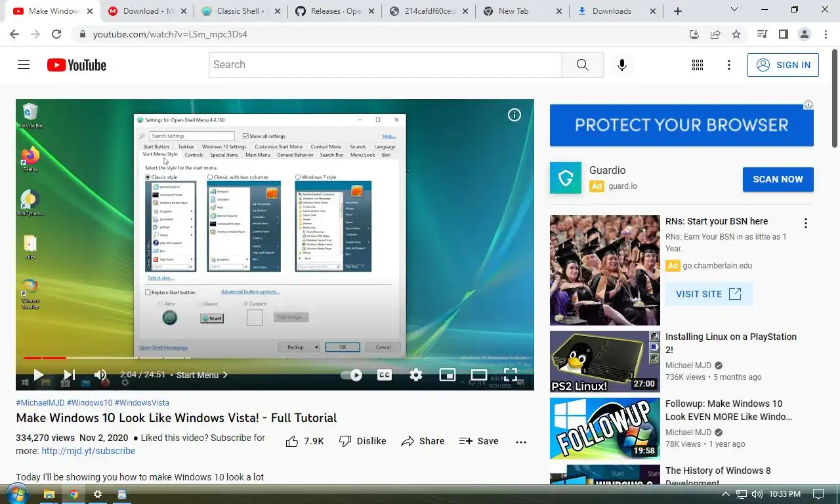Image resolution: width=840 pixels, height=504 pixels.
Task: Open the Followup video thumbnail
Action: [x=604, y=428]
